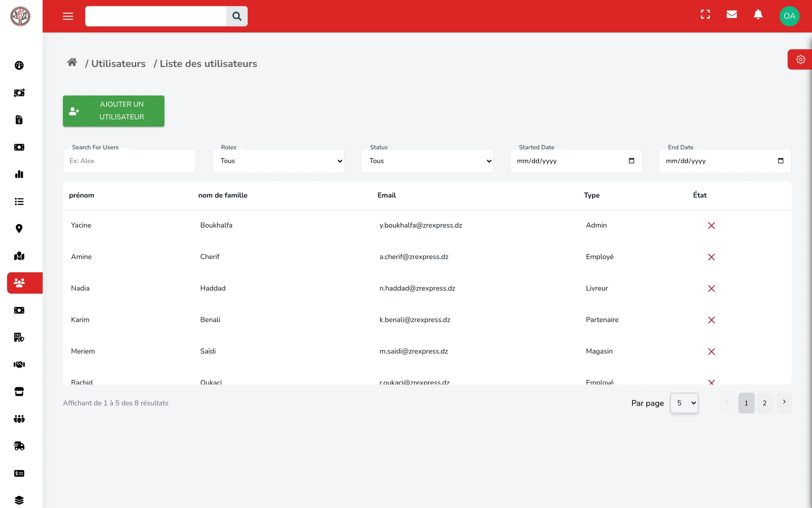The image size is (812, 508).
Task: Click email y.boukhalfa@zrexpress.dz
Action: click(421, 225)
